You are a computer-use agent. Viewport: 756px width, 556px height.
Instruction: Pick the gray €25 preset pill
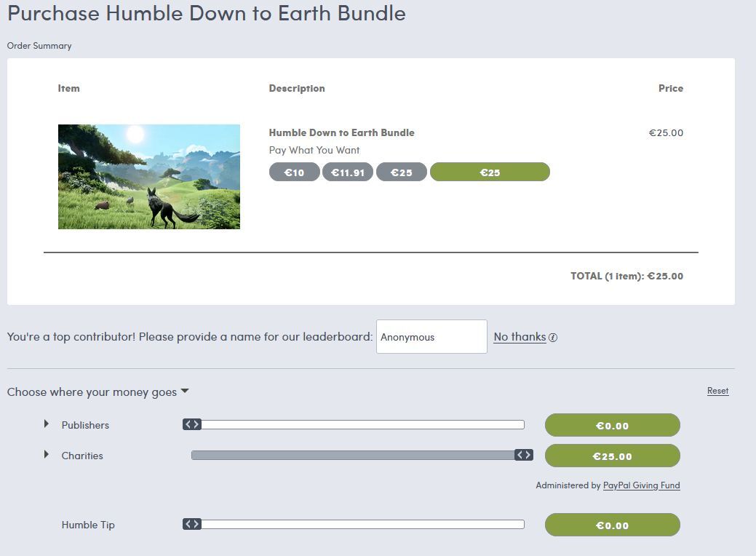click(x=401, y=172)
